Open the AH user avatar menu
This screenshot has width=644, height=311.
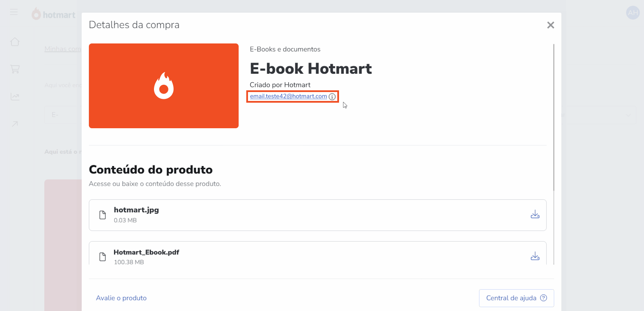[633, 13]
